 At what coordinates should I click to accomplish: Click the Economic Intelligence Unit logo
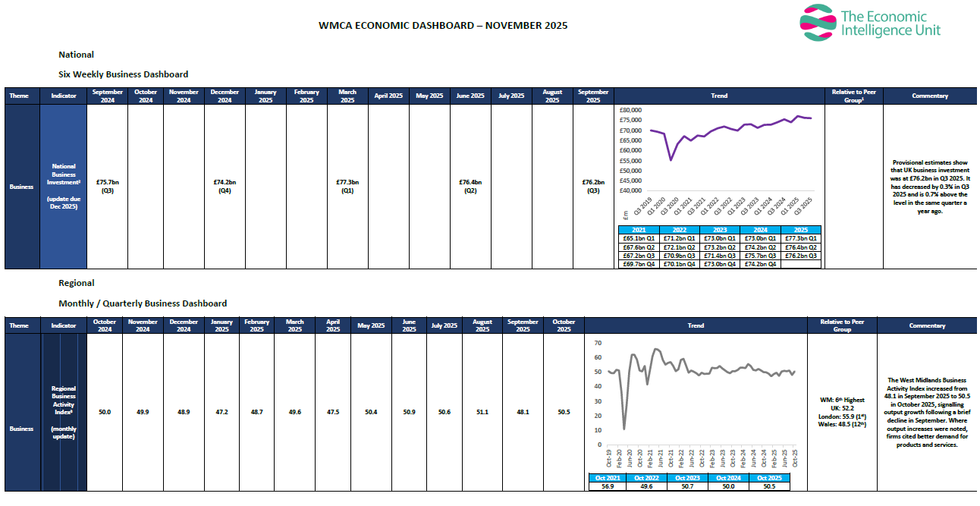click(870, 23)
